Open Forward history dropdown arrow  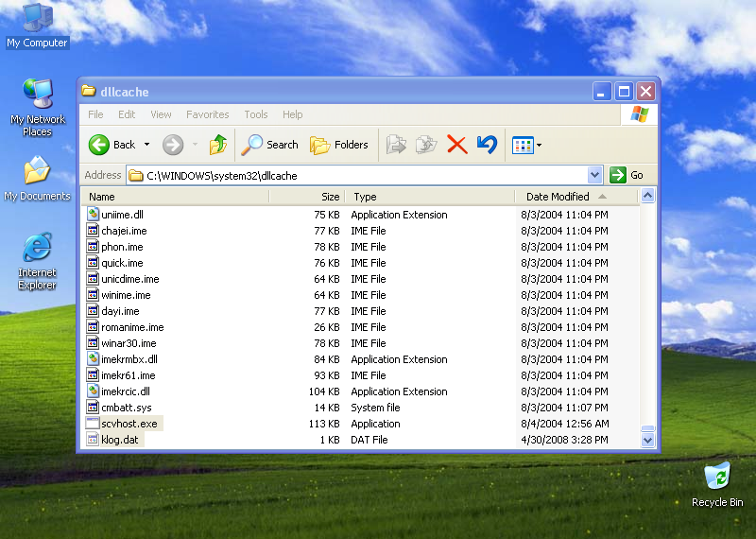[x=196, y=145]
